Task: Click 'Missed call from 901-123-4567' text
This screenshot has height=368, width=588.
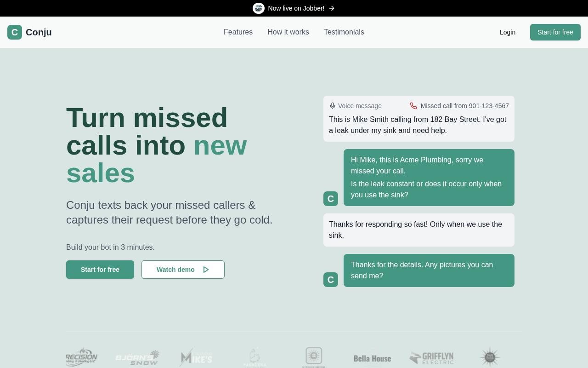Action: point(464,106)
